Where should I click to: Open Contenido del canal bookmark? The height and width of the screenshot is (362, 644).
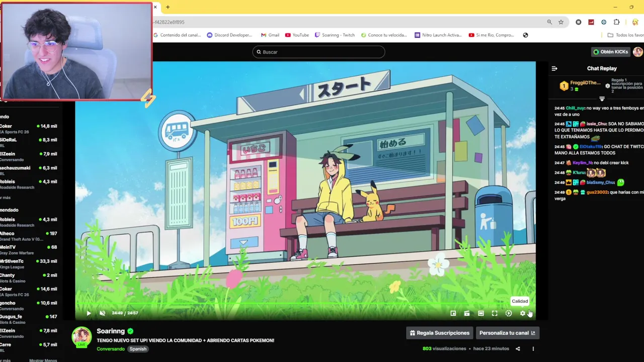[x=177, y=35]
